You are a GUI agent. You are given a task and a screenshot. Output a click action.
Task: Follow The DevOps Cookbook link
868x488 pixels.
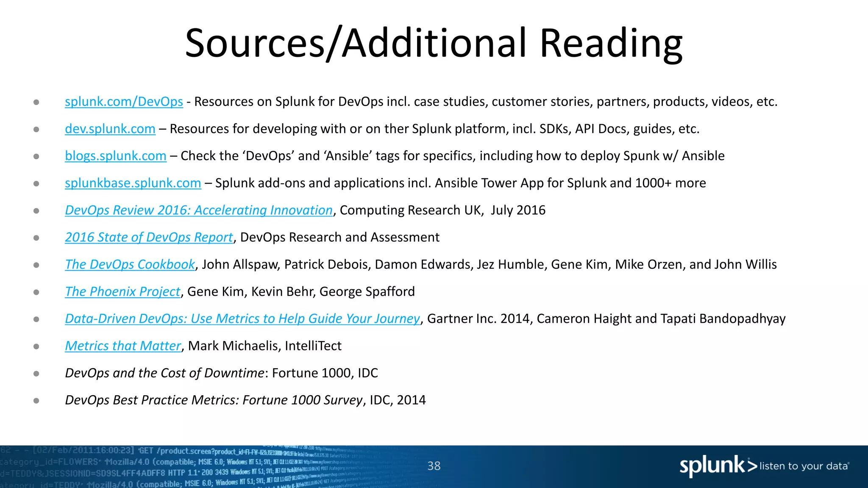click(x=130, y=264)
